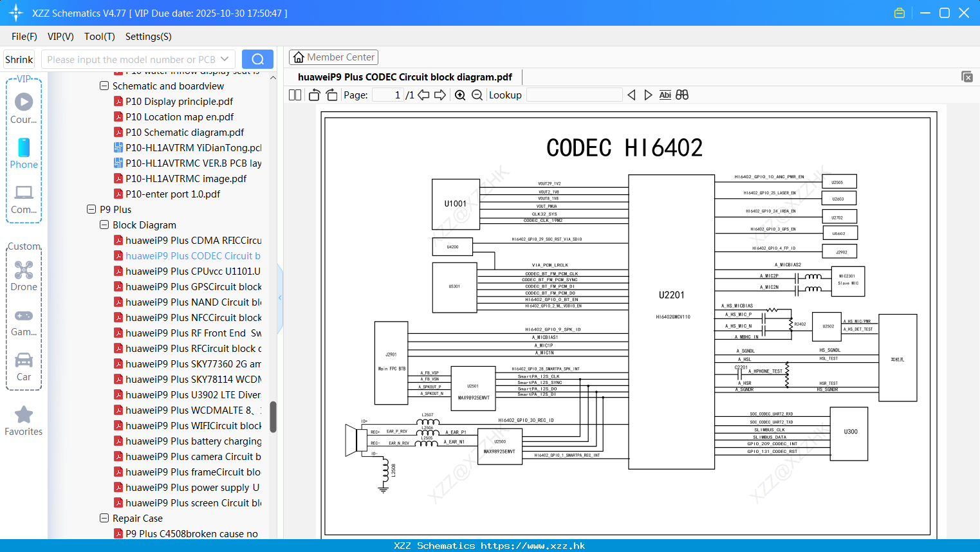Go to previous page arrow
This screenshot has width=980, height=552.
(x=423, y=95)
